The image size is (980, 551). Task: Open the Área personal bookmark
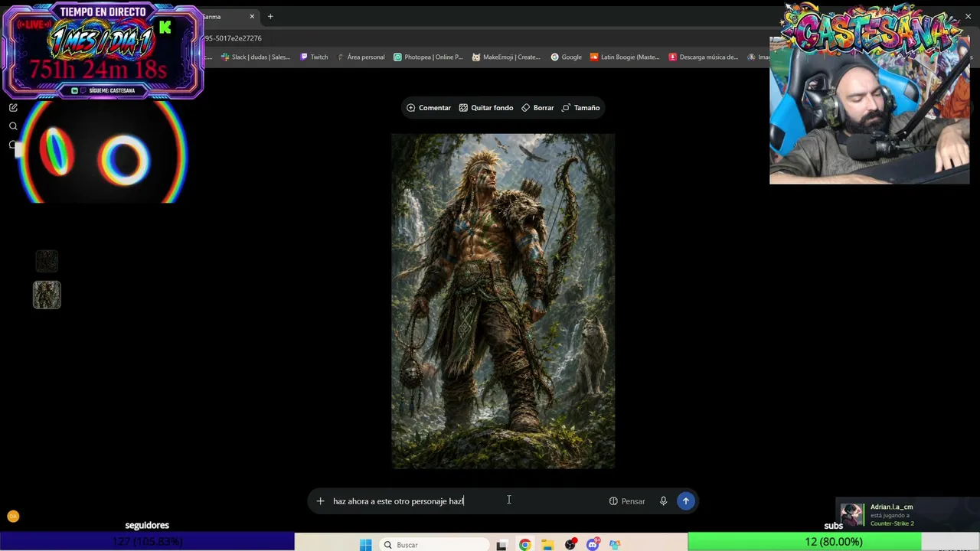361,57
